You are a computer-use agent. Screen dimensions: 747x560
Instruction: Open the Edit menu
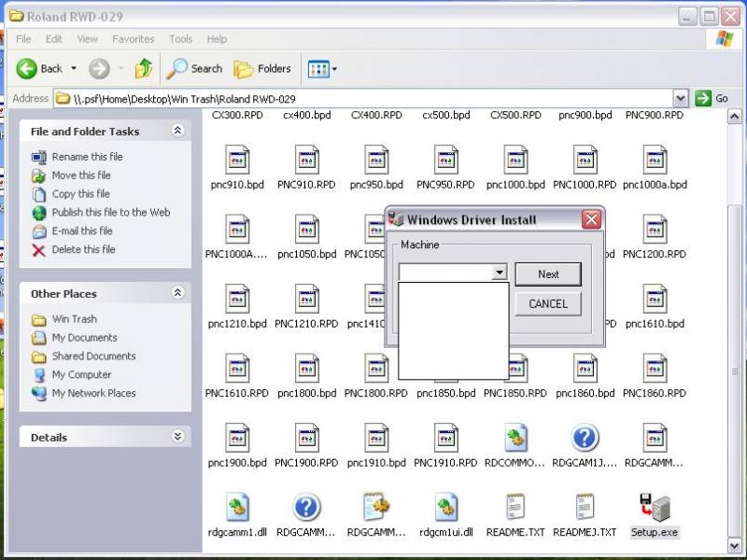click(54, 39)
